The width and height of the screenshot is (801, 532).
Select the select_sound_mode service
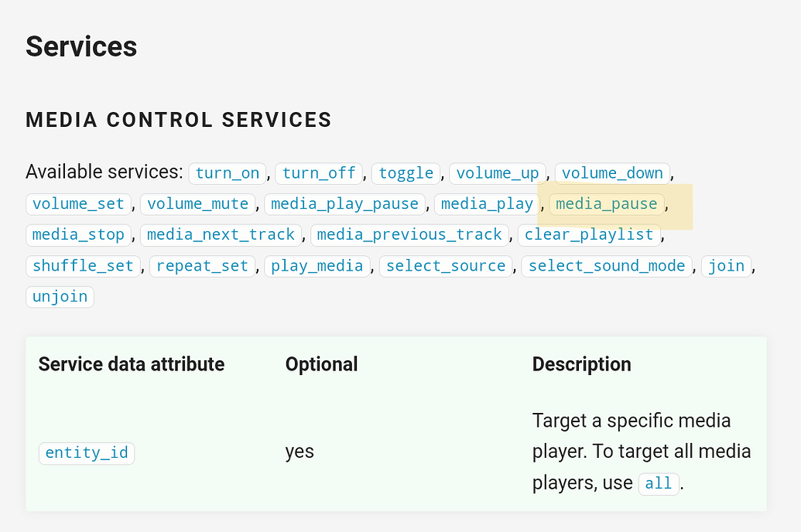(607, 266)
